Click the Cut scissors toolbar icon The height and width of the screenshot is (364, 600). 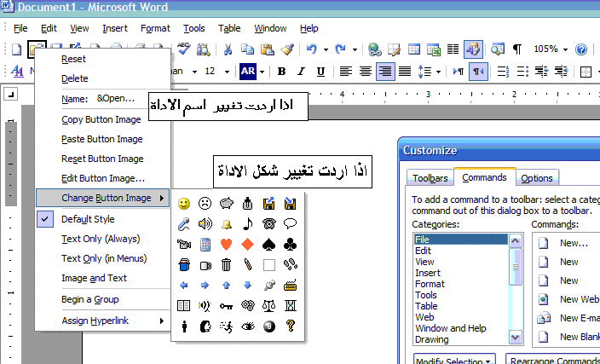coord(228,49)
